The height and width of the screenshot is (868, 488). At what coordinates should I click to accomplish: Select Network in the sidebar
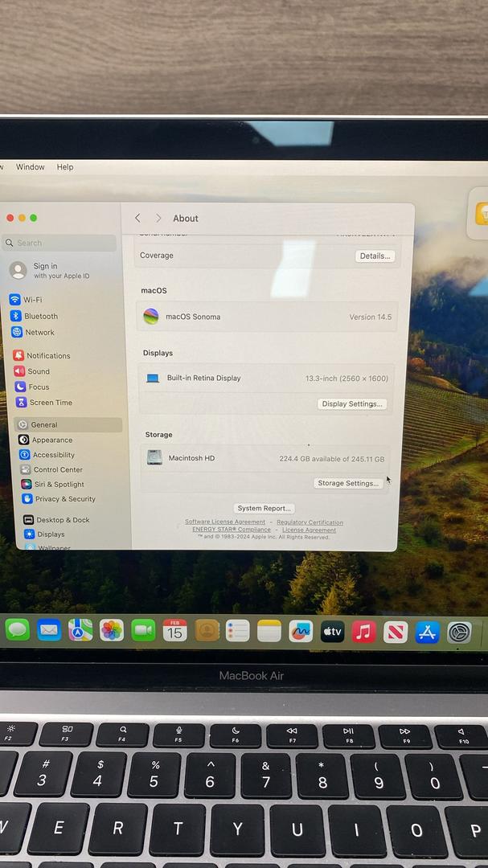click(x=33, y=332)
